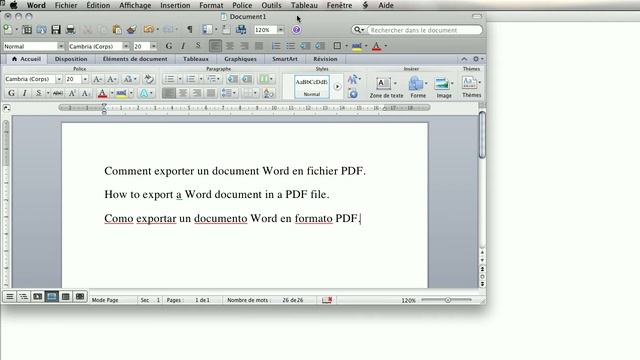Decrease indent in Paragraphe group
640x360 pixels.
coord(232,79)
